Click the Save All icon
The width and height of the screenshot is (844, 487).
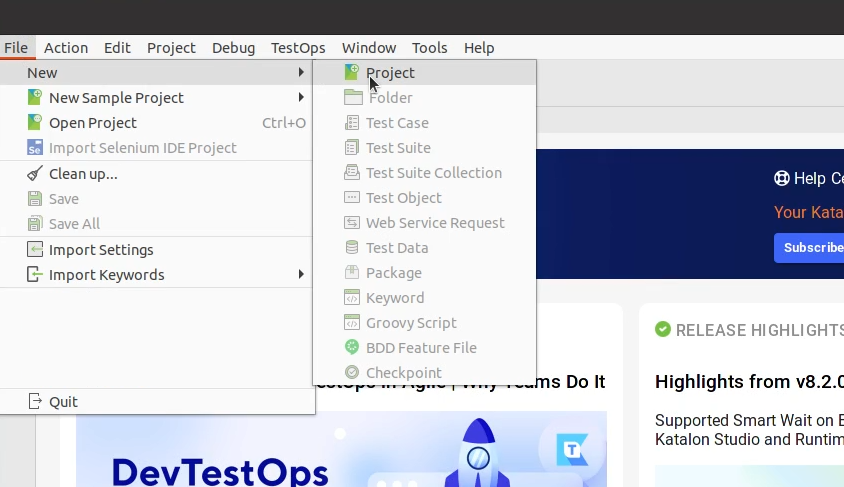(34, 223)
